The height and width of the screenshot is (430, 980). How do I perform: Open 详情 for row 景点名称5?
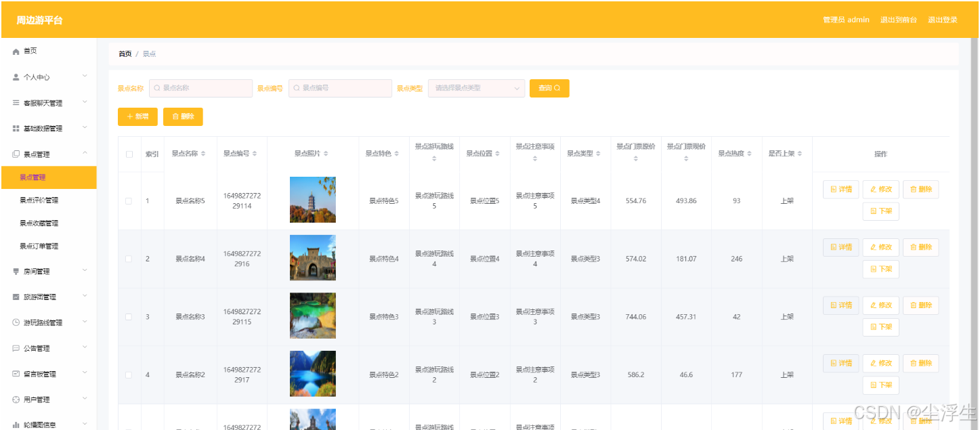[840, 190]
